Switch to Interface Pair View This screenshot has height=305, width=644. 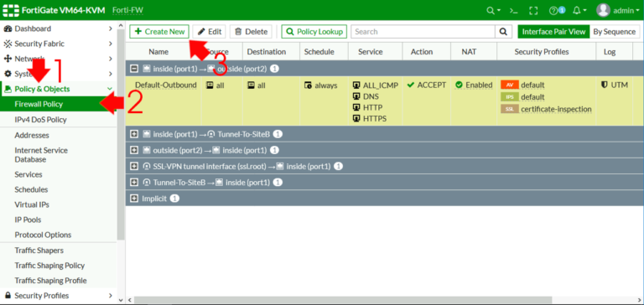553,32
